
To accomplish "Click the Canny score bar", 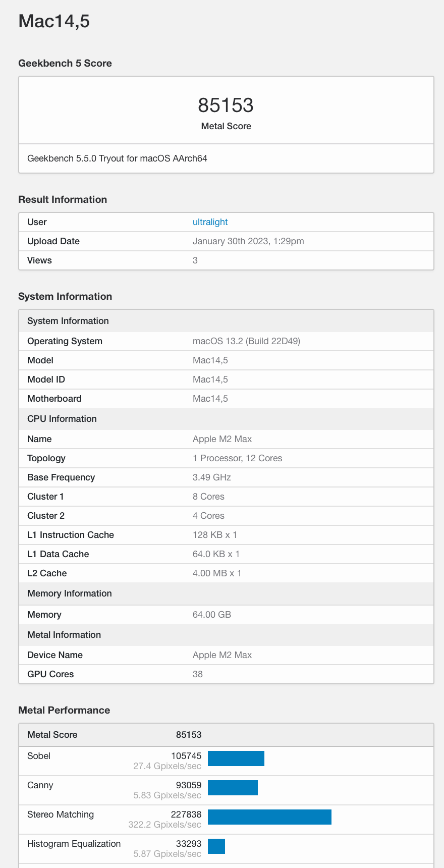I will coord(233,788).
